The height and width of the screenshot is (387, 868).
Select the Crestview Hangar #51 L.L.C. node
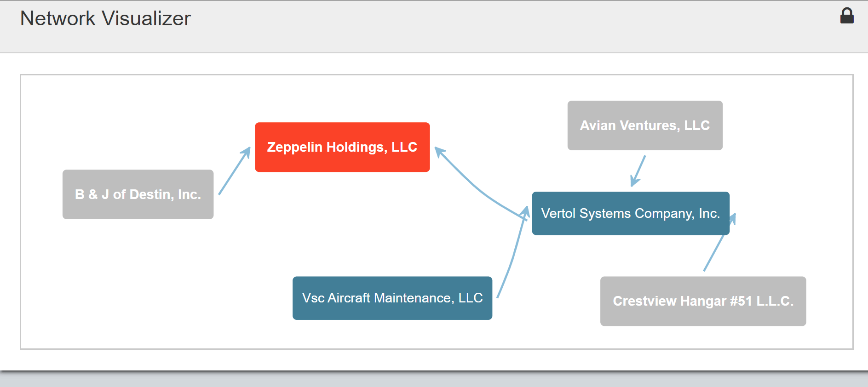click(703, 301)
